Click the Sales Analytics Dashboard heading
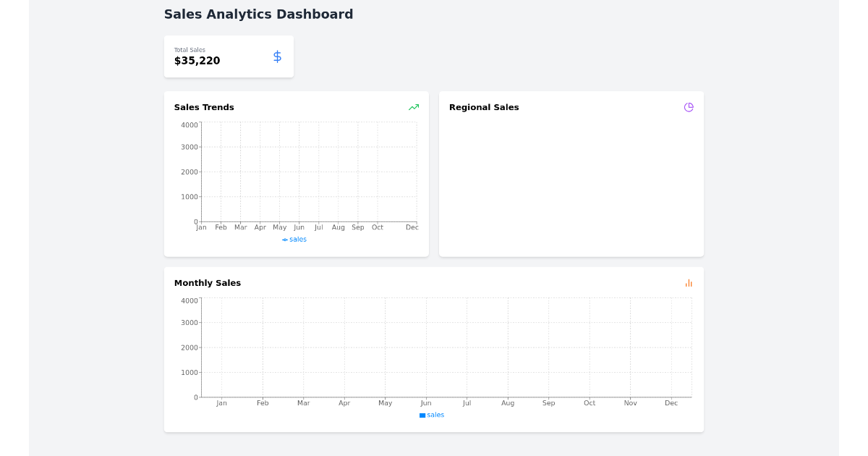 tap(258, 14)
